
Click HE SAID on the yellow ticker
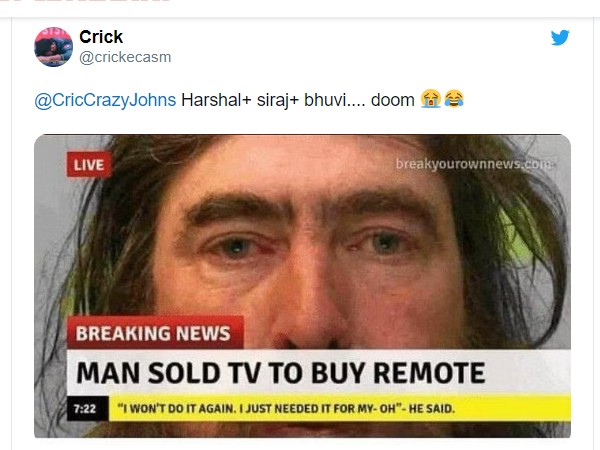coord(432,409)
